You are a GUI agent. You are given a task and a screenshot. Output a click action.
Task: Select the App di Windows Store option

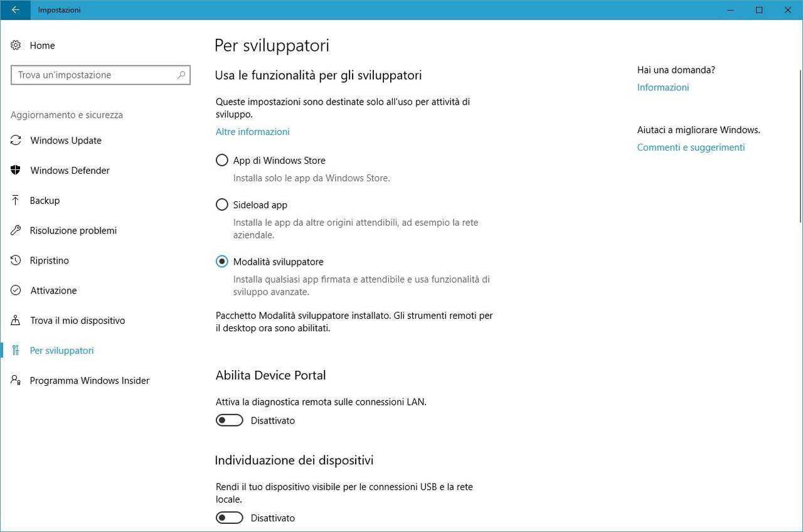point(221,161)
